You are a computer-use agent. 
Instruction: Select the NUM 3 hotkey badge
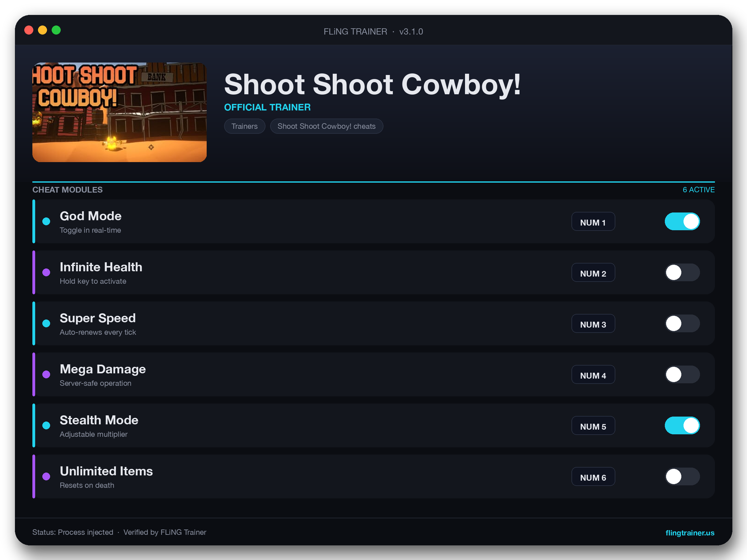click(593, 324)
